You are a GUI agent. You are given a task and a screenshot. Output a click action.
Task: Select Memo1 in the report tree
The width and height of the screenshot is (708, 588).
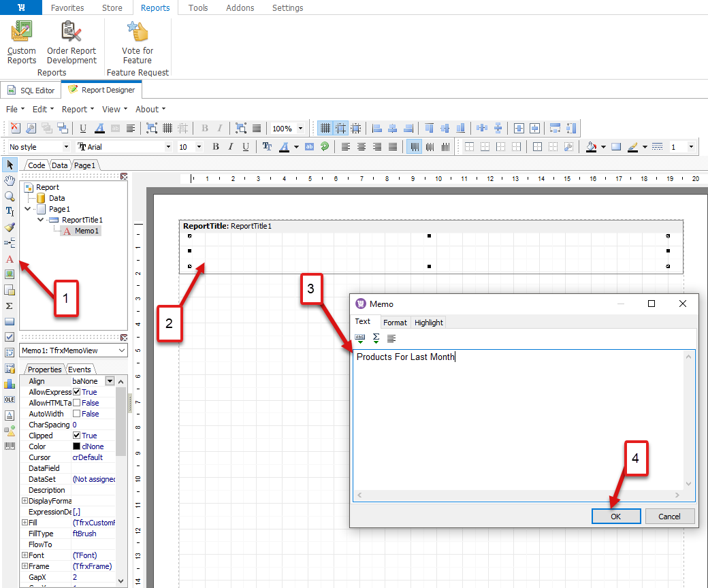pyautogui.click(x=87, y=231)
